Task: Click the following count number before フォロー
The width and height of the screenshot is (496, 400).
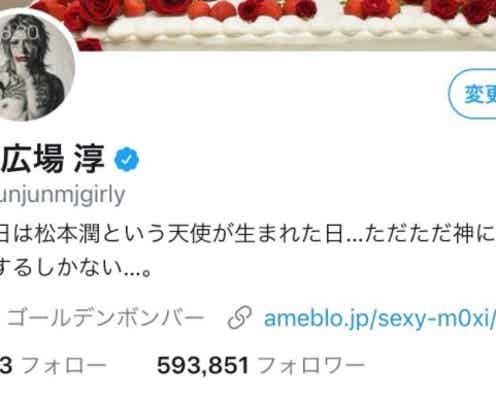Action: pyautogui.click(x=6, y=365)
